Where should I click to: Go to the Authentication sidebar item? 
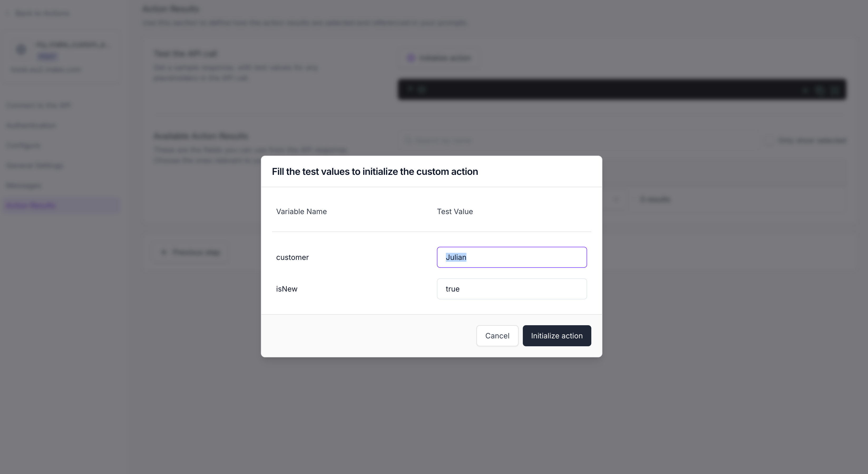coord(31,125)
